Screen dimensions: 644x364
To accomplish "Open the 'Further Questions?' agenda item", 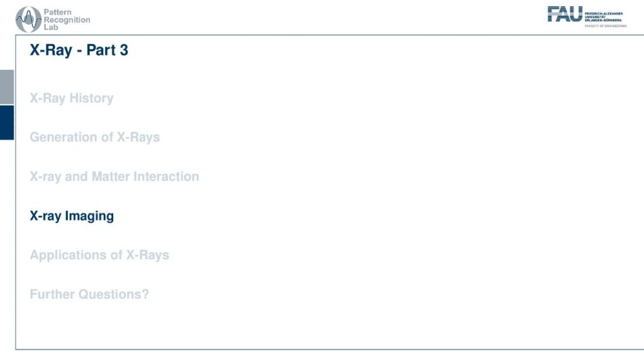I will pos(89,294).
